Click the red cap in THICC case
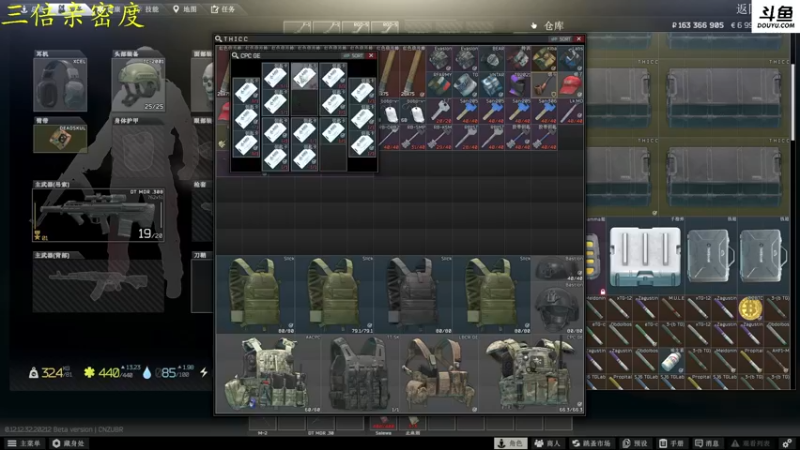Image resolution: width=800 pixels, height=450 pixels. click(570, 85)
